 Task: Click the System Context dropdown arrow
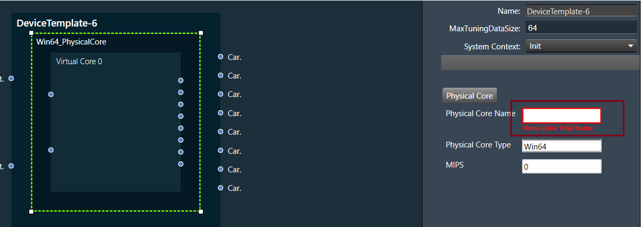point(630,46)
